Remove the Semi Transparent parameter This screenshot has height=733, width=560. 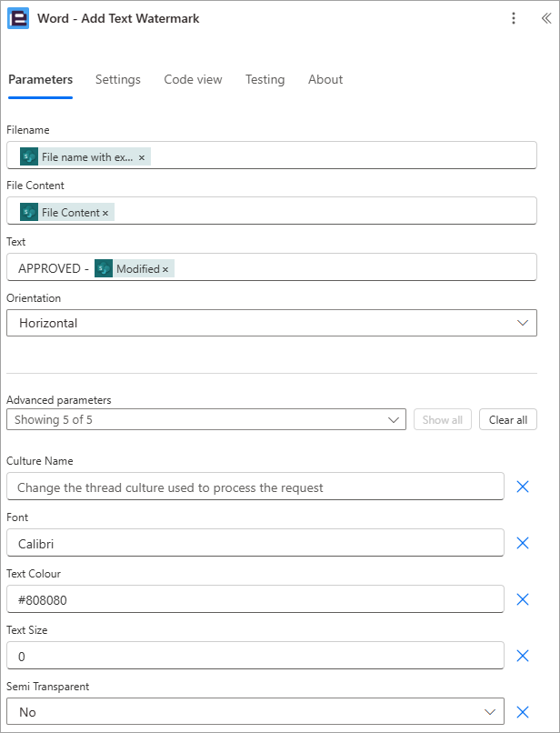[523, 712]
